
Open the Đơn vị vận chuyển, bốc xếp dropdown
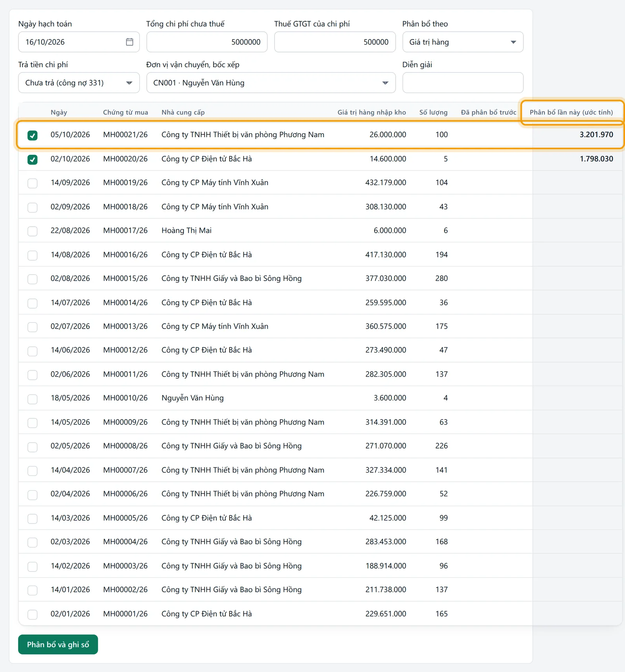271,82
